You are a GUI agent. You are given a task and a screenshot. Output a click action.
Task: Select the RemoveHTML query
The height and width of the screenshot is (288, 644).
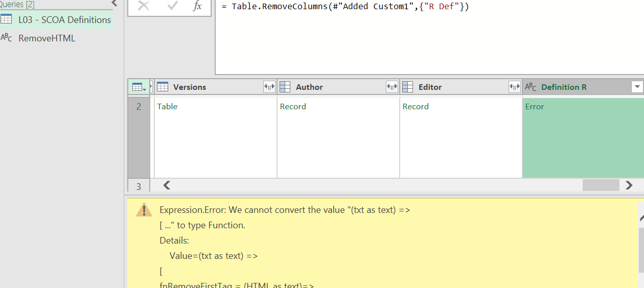point(47,38)
